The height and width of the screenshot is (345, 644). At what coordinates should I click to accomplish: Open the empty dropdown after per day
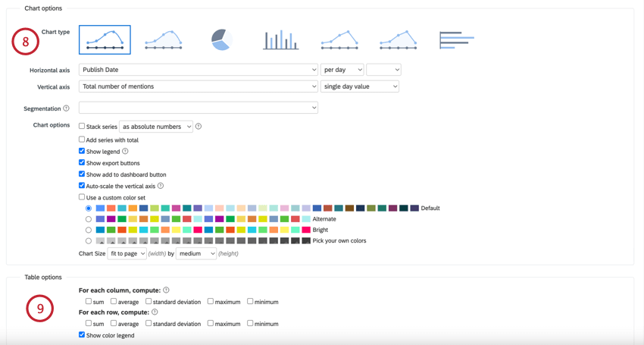pyautogui.click(x=383, y=70)
